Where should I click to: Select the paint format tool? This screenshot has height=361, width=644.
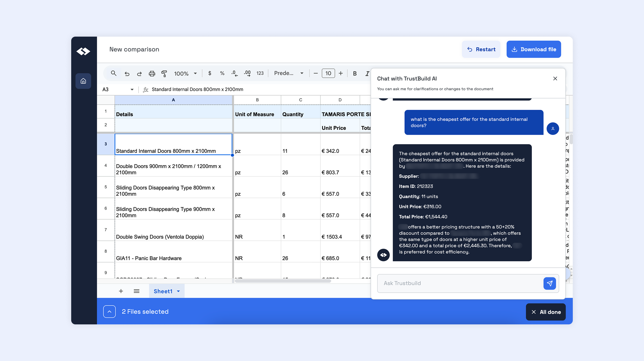(164, 74)
